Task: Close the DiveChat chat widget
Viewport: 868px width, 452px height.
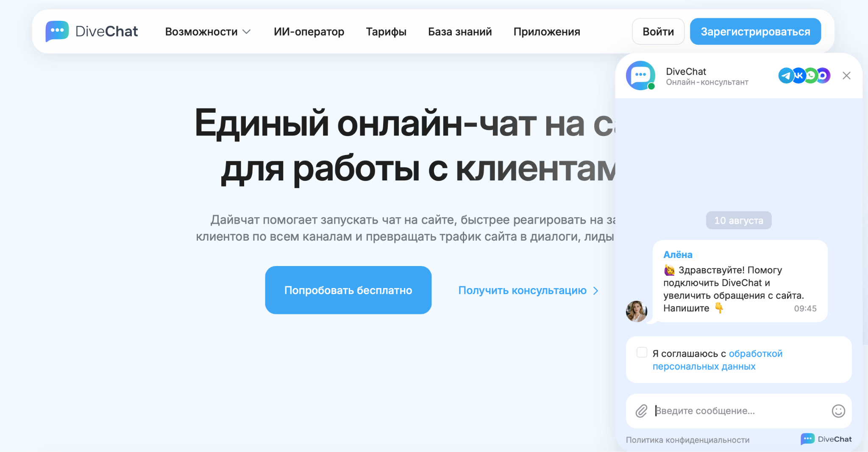Action: coord(846,76)
